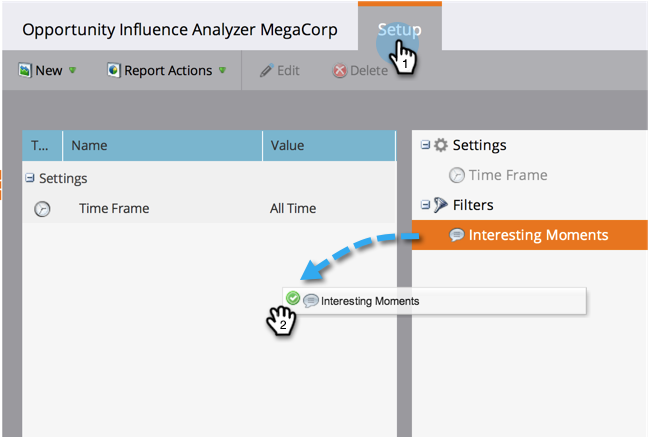The width and height of the screenshot is (649, 437).
Task: Click the Name column header
Action: tap(90, 145)
